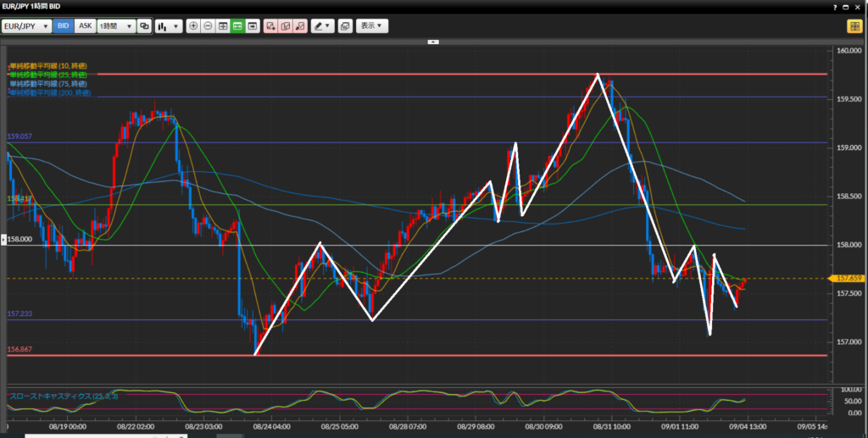This screenshot has height=438, width=868.
Task: Click the zoom out magnifier icon
Action: click(x=209, y=26)
